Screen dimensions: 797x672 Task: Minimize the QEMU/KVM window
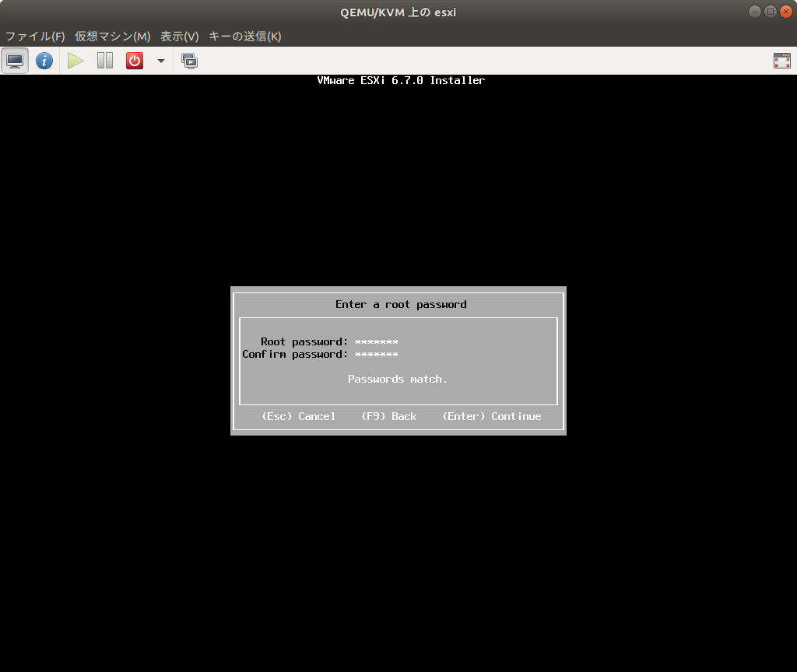[x=755, y=12]
